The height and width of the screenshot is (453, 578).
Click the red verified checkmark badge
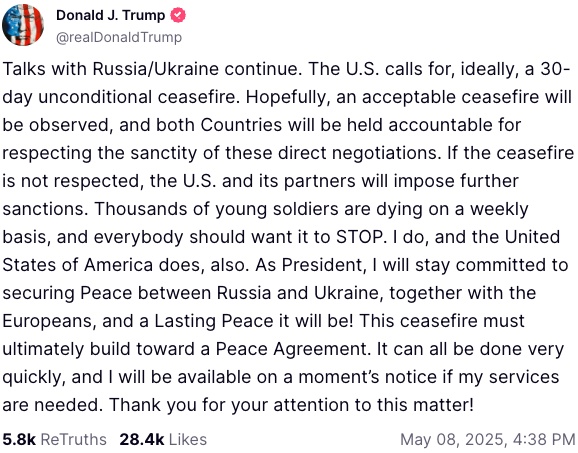point(178,15)
